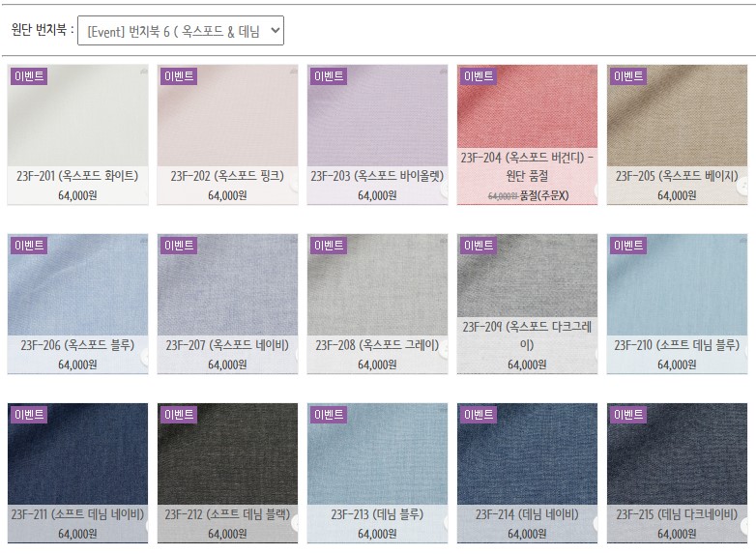
Task: Choose the 23F-202 옥스포드 핑크 fabric
Action: tap(227, 134)
